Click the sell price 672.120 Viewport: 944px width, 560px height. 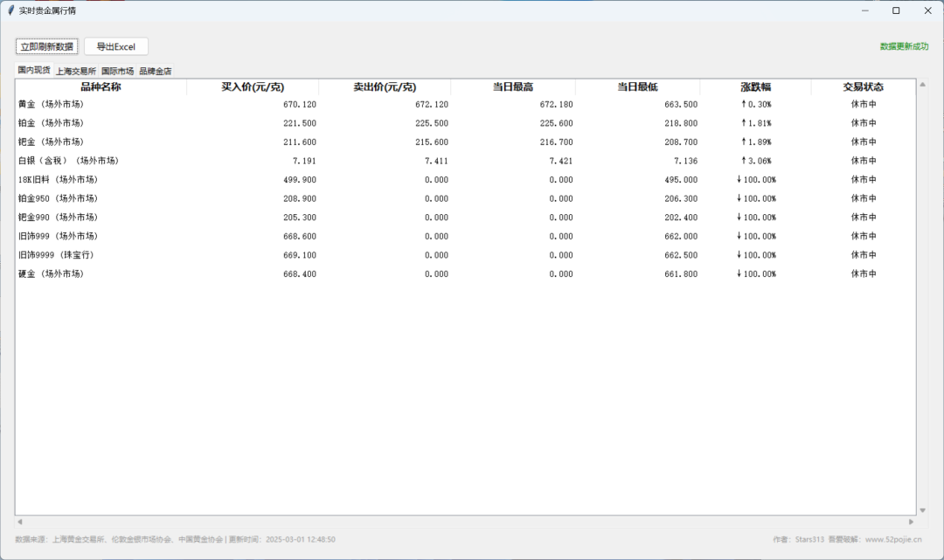coord(432,104)
